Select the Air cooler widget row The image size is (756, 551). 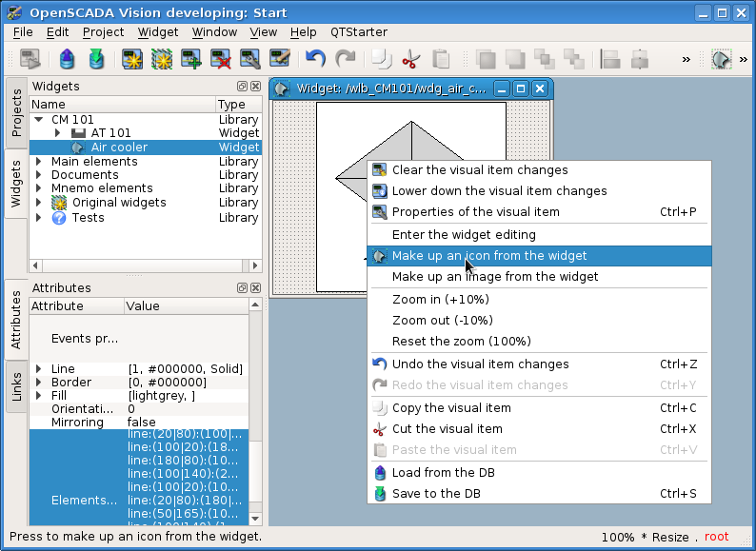(x=145, y=148)
